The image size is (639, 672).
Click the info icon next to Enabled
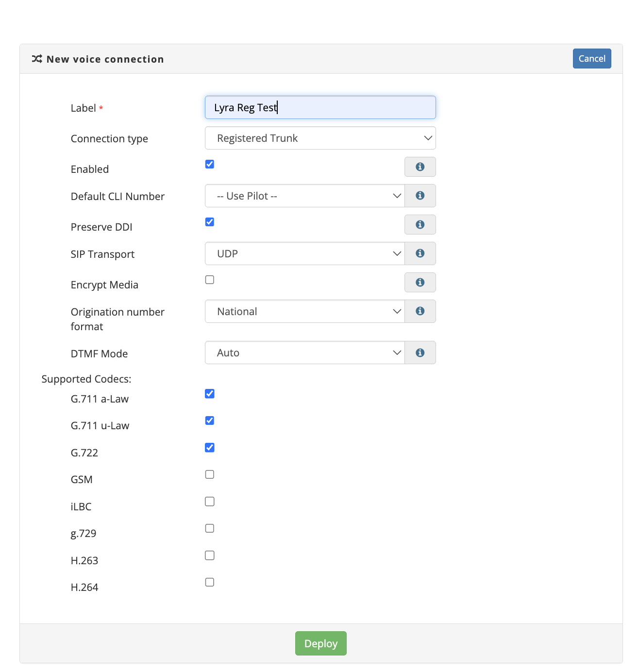tap(420, 167)
